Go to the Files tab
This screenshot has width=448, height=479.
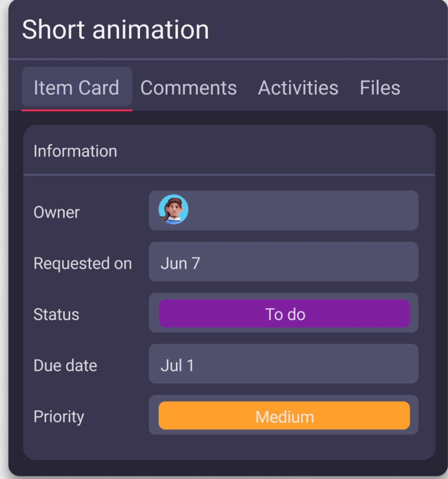pyautogui.click(x=380, y=88)
